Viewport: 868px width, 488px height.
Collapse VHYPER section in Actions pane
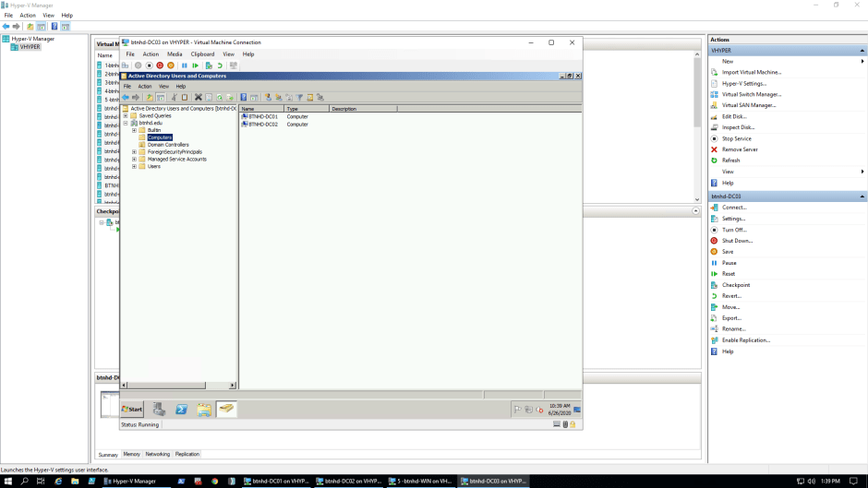(x=862, y=51)
